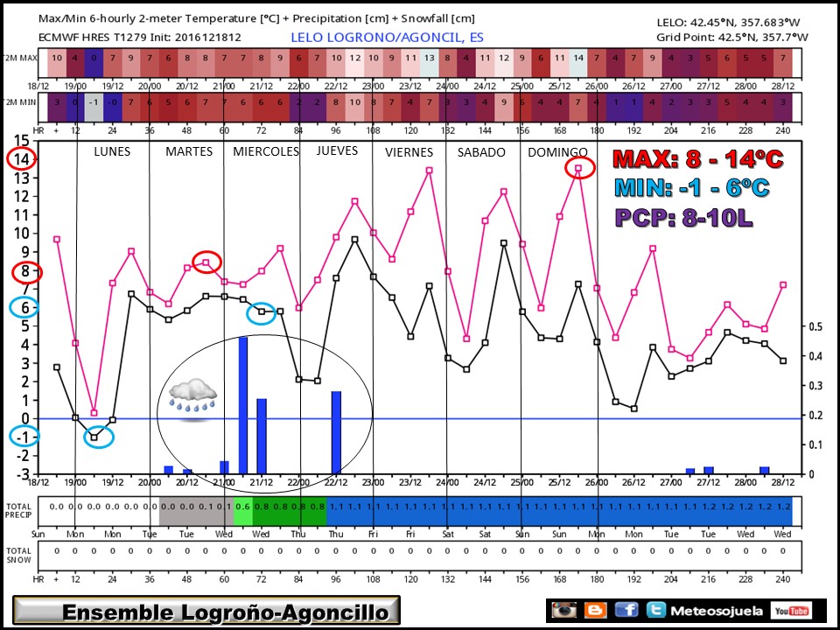Click the Instagram camera icon
The image size is (840, 630).
[x=563, y=610]
